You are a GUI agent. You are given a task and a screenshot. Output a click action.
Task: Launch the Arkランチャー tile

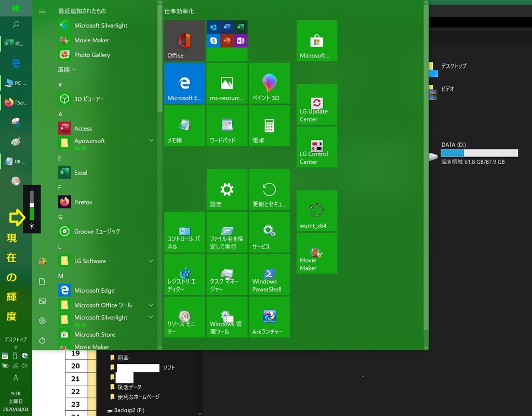270,317
